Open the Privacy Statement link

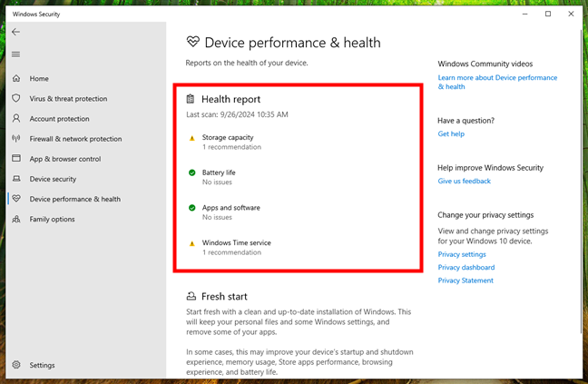pyautogui.click(x=465, y=281)
